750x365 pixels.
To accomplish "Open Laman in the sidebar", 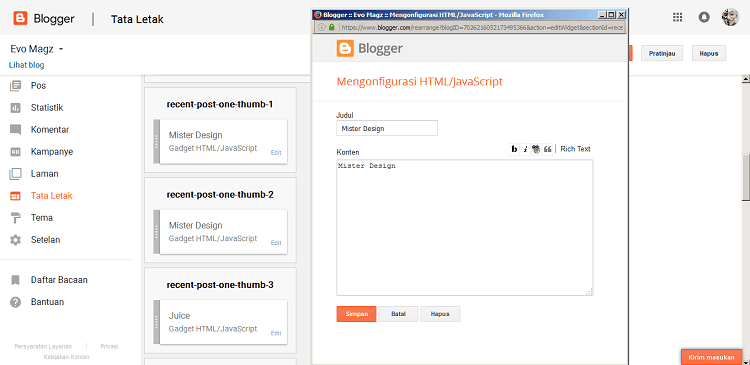I will 44,174.
